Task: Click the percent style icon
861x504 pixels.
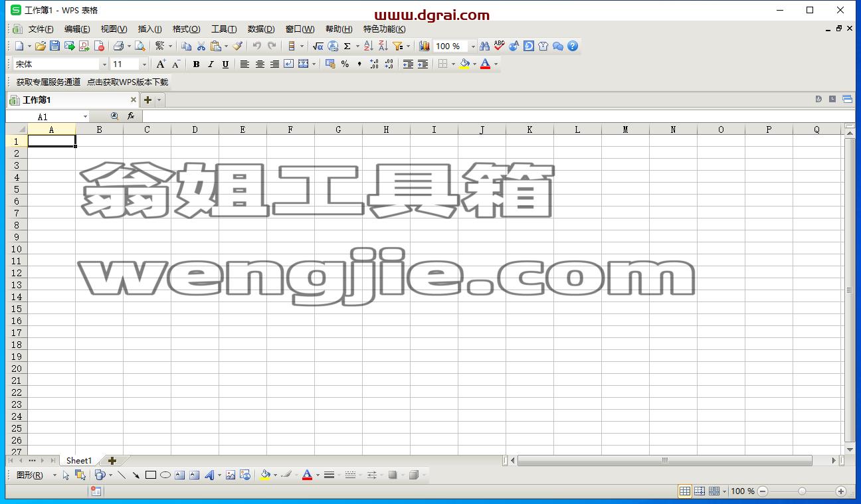Action: pyautogui.click(x=345, y=64)
